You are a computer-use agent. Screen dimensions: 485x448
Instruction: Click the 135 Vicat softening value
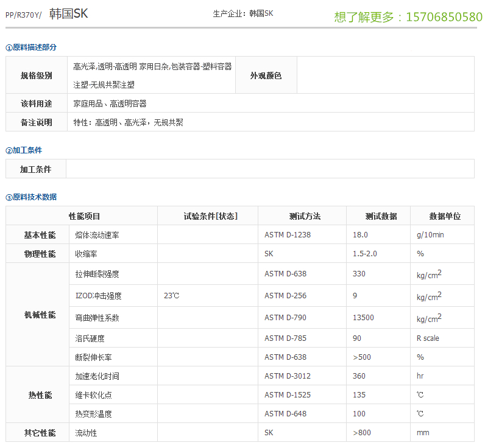pyautogui.click(x=359, y=395)
